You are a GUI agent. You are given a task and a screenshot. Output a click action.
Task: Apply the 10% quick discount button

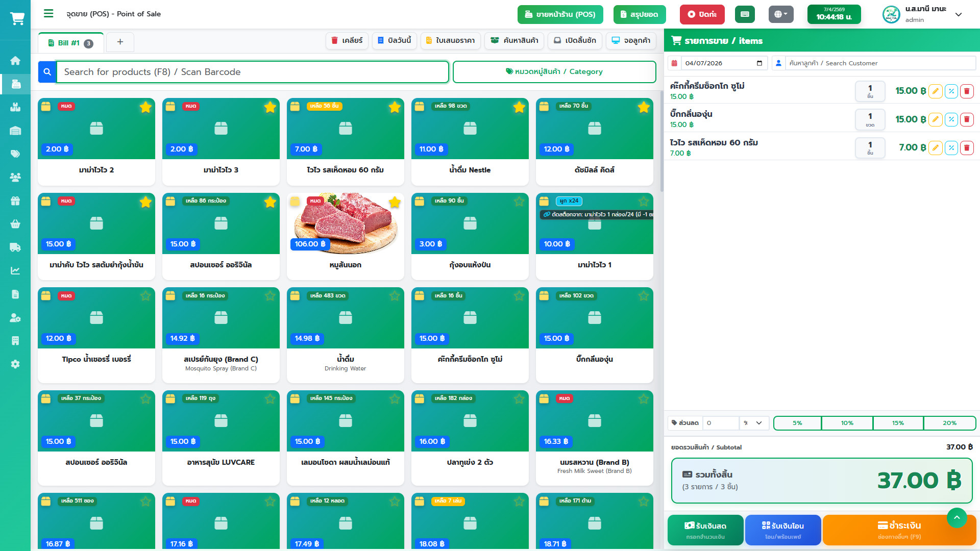tap(847, 423)
